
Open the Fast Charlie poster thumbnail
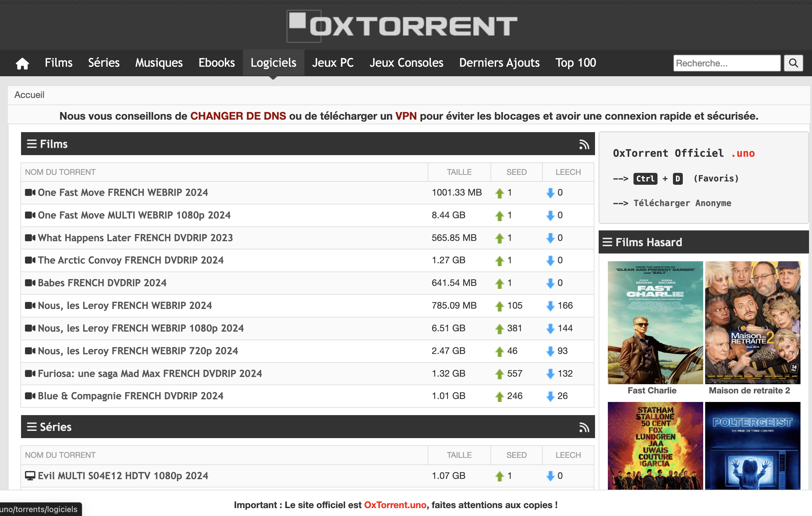[x=655, y=322]
